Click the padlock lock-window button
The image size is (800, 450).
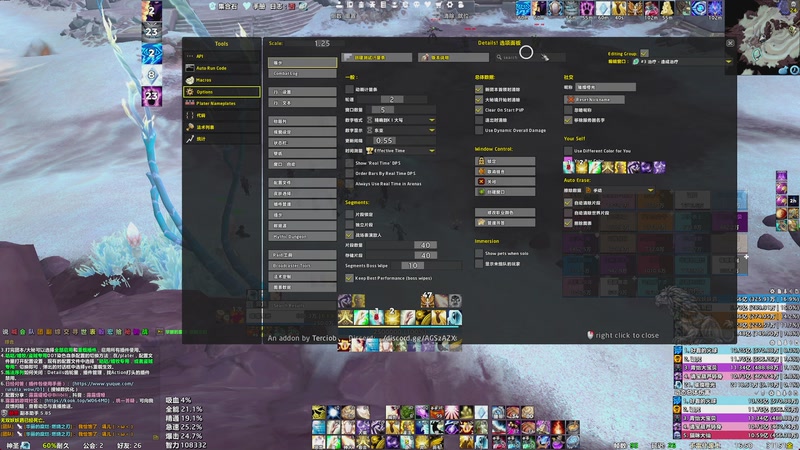pos(505,161)
